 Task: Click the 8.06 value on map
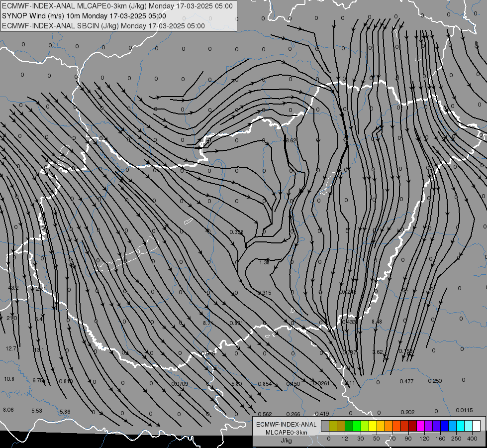tap(8, 410)
